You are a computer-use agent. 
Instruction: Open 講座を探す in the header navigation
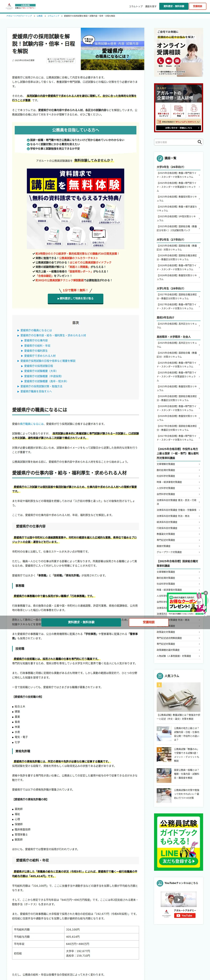coord(151,7)
